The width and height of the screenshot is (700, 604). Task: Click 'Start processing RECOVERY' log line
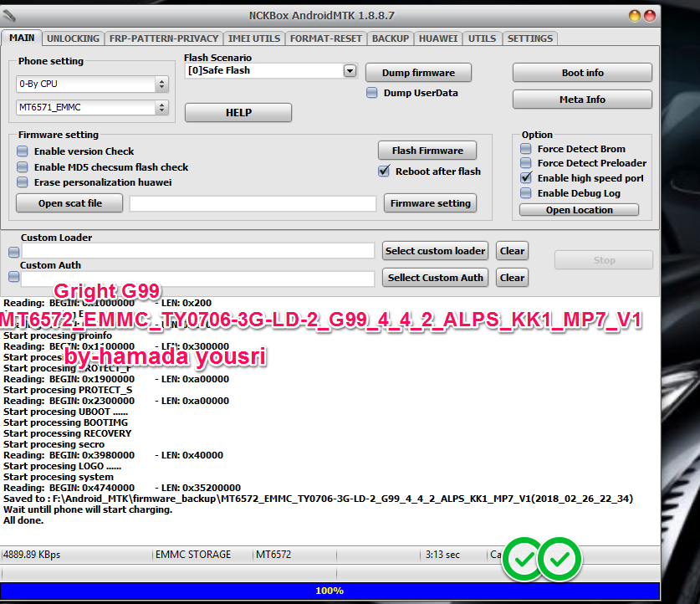click(x=68, y=433)
